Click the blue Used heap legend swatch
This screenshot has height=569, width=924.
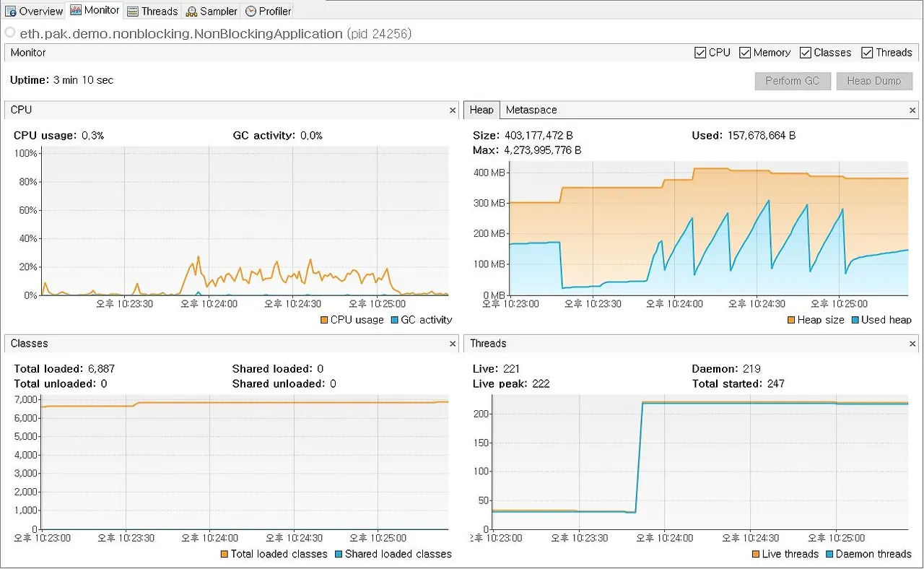click(855, 320)
